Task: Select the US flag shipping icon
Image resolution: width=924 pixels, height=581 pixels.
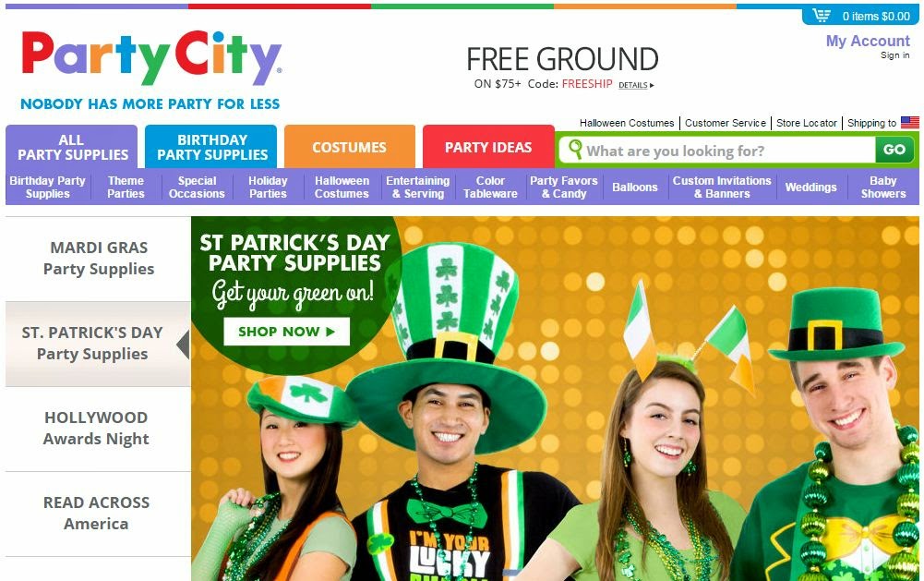Action: coord(910,123)
